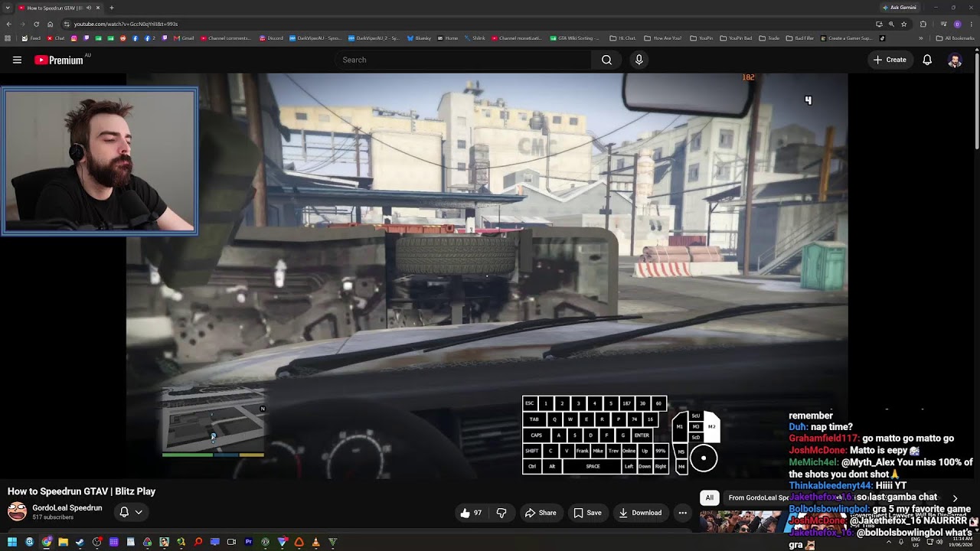Image resolution: width=980 pixels, height=551 pixels.
Task: Open File Explorer from the taskbar
Action: [63, 542]
